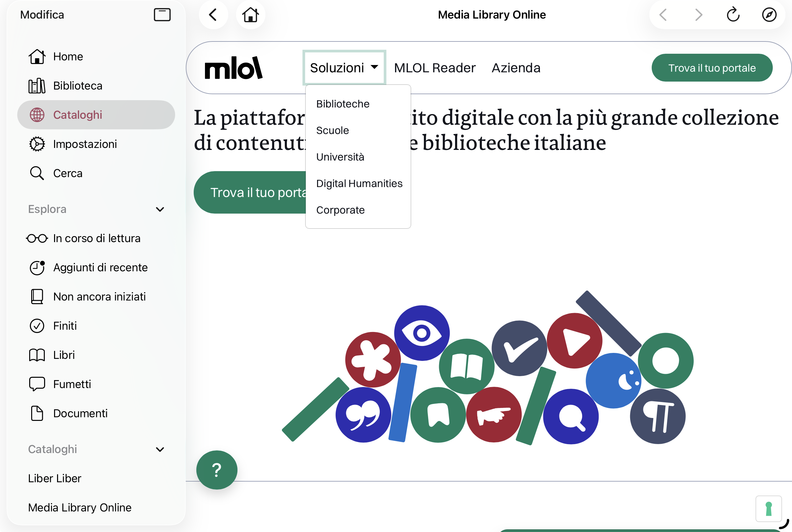Navigate back in browser history
The height and width of the screenshot is (532, 792).
(663, 15)
